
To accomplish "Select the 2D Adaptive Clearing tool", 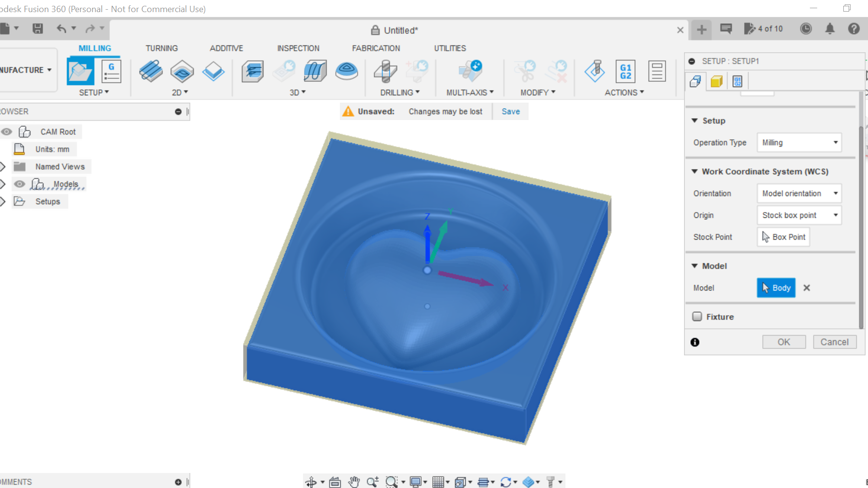I will (151, 71).
